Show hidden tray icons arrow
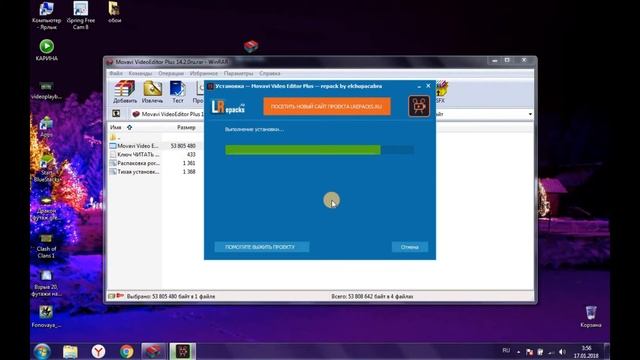The image size is (640, 360). click(518, 351)
